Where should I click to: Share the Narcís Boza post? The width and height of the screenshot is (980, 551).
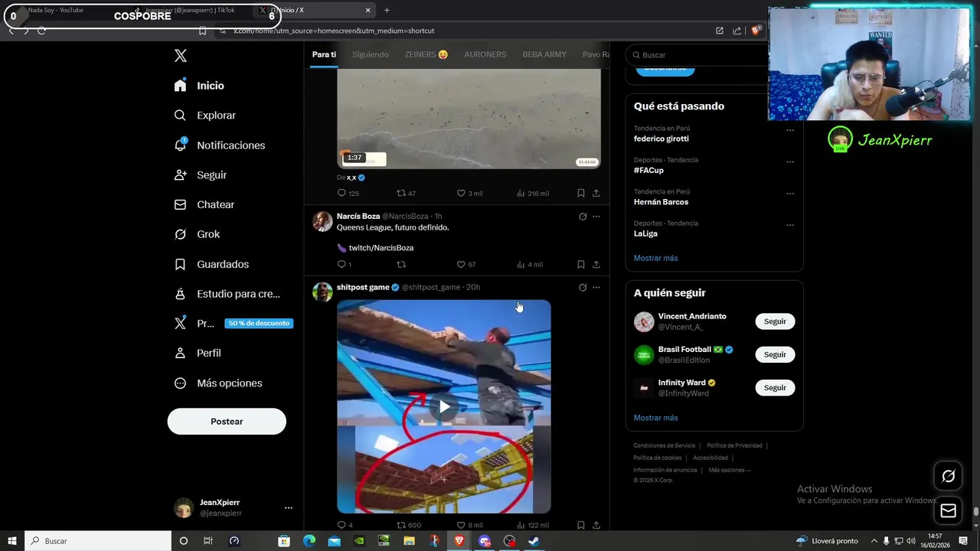(596, 264)
